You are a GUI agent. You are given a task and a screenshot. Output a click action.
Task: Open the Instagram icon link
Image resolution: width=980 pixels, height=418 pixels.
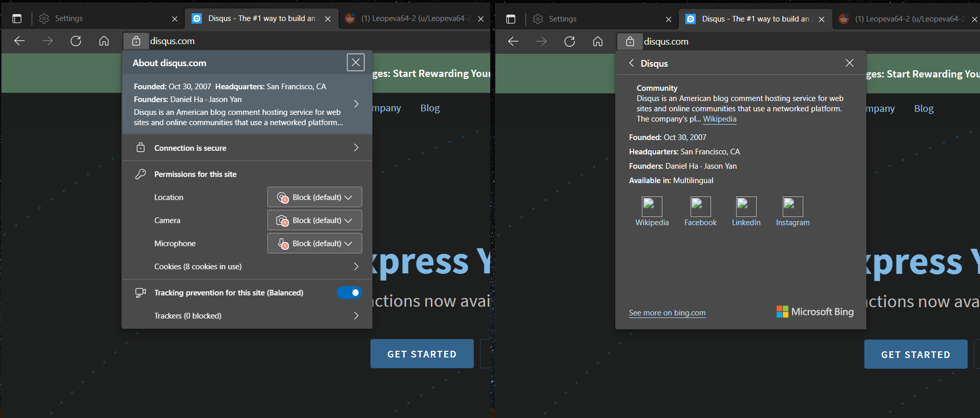pos(793,207)
